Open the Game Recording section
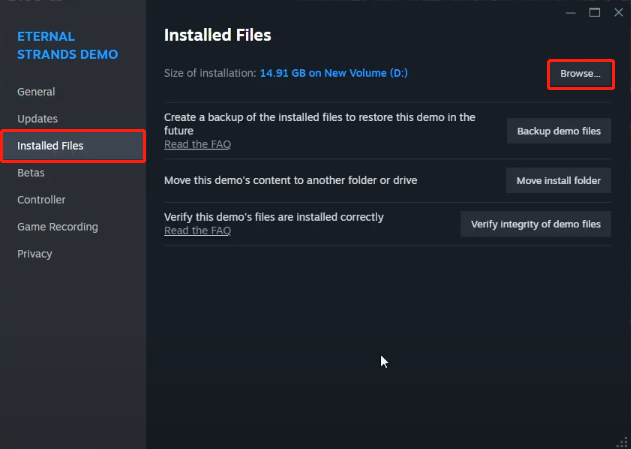This screenshot has width=631, height=449. click(58, 227)
